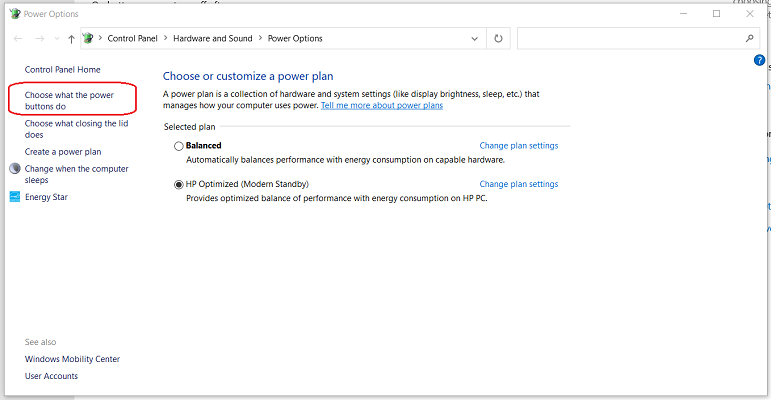The image size is (771, 400).
Task: Click the Energy Star icon
Action: [x=15, y=197]
